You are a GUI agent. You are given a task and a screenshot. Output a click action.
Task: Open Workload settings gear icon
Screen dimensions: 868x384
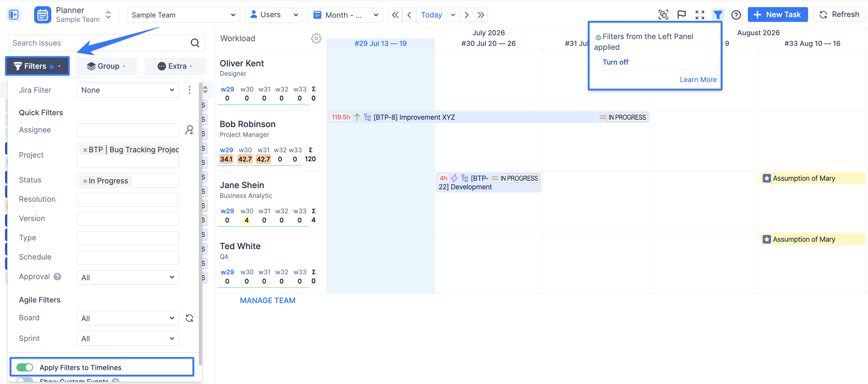(x=316, y=38)
